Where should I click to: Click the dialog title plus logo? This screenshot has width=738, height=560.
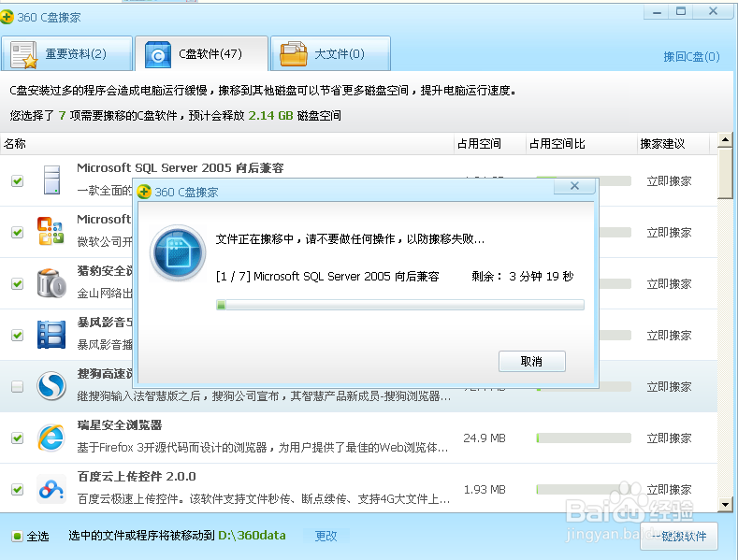tap(144, 192)
